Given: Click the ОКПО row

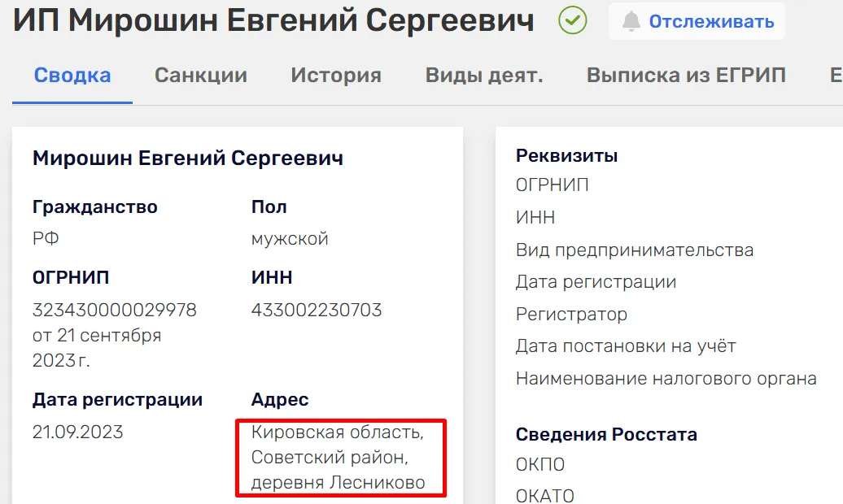Looking at the screenshot, I should [x=540, y=465].
